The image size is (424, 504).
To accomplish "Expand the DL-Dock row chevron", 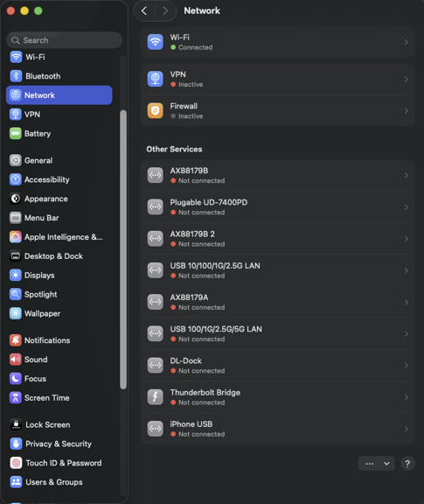I will pyautogui.click(x=407, y=366).
